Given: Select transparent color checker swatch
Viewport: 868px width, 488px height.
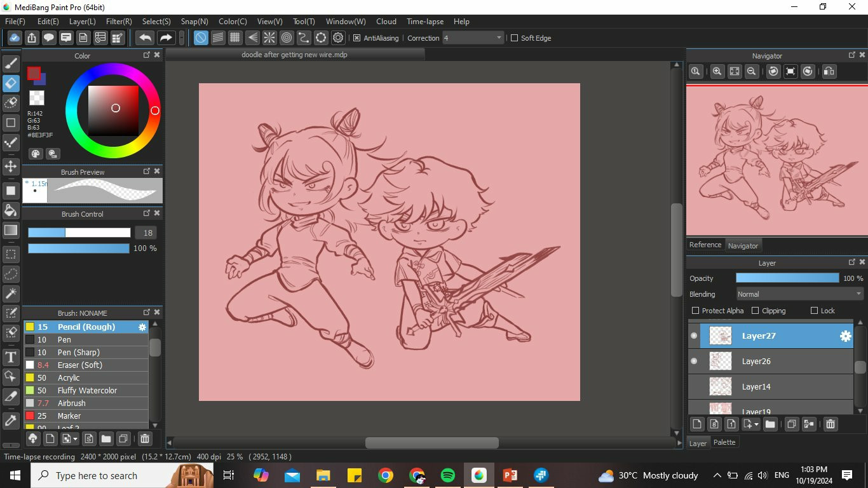Looking at the screenshot, I should click(x=37, y=98).
